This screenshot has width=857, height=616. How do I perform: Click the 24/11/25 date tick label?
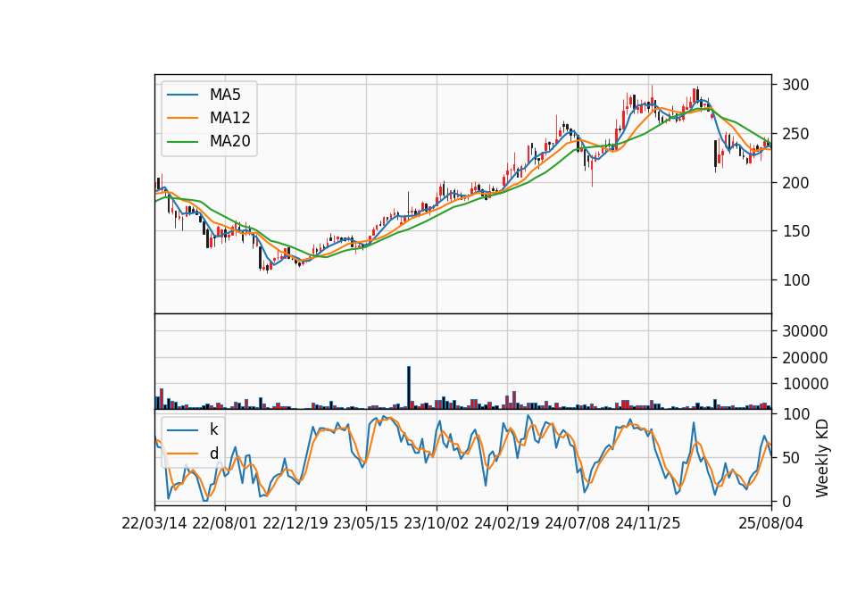point(648,523)
